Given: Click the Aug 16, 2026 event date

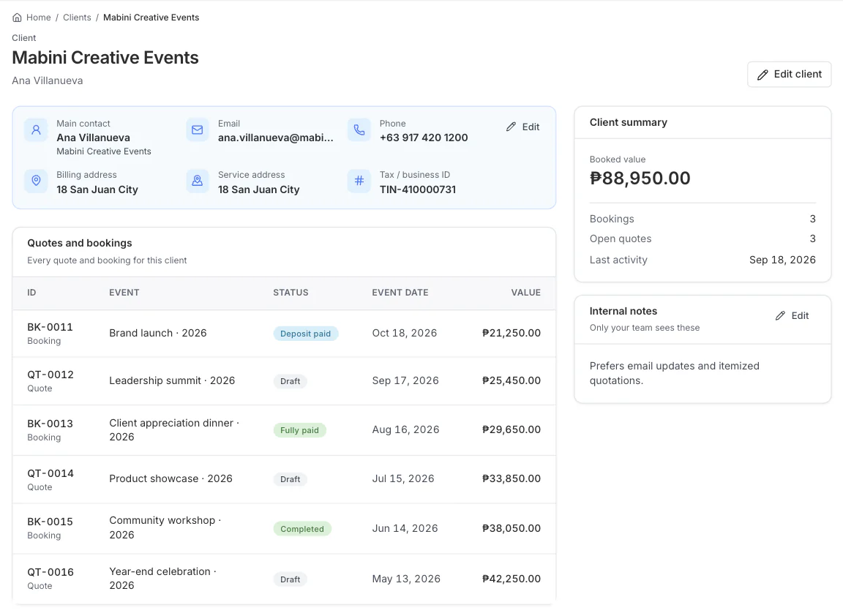Looking at the screenshot, I should click(x=405, y=430).
